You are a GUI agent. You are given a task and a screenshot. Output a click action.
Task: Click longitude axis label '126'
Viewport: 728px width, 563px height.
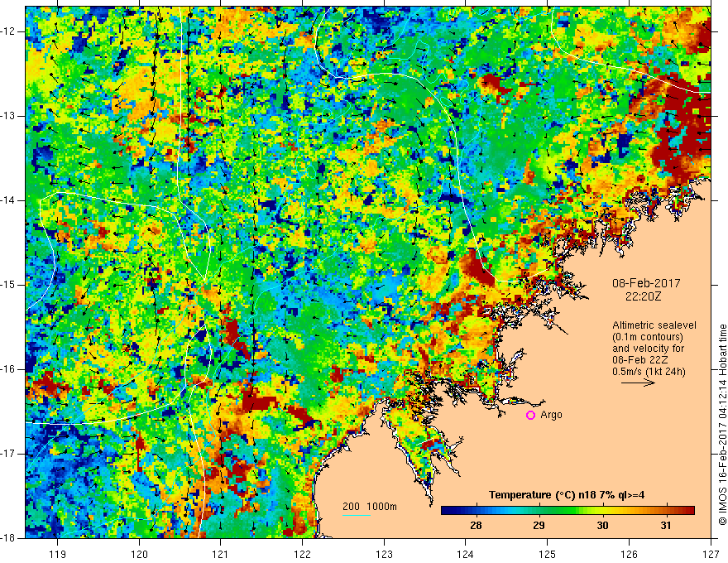(x=629, y=554)
